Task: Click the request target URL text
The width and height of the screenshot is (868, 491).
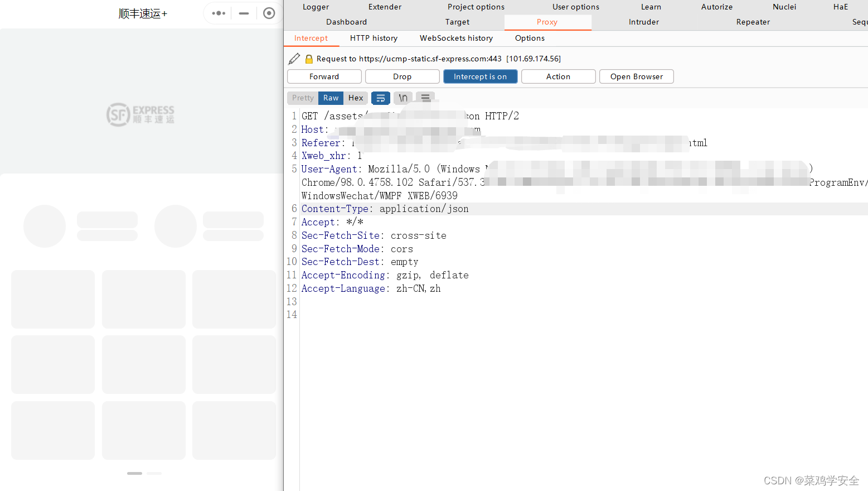Action: (x=439, y=59)
